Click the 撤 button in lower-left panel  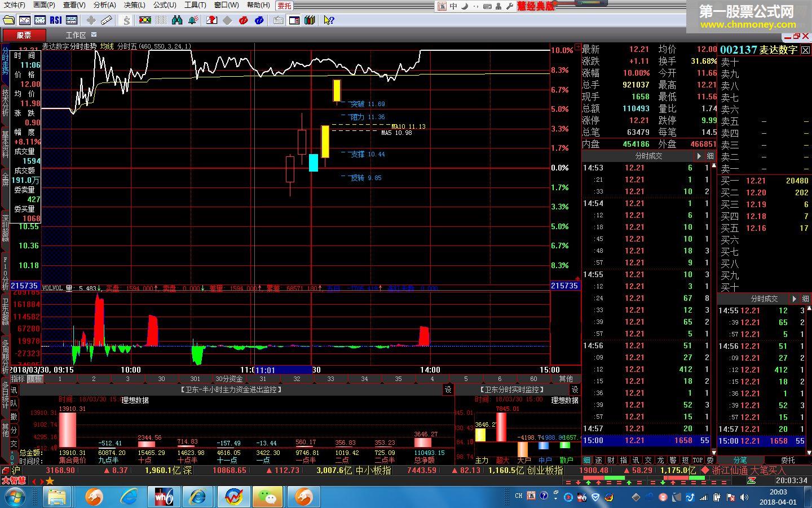click(x=14, y=417)
